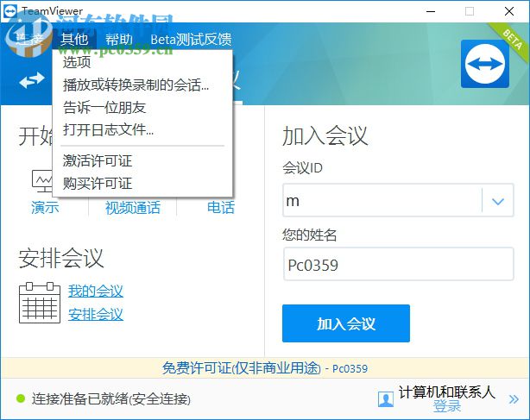Click the 连接准备已就绪 status text
Screen dimensions: 530x420
pyautogui.click(x=111, y=399)
